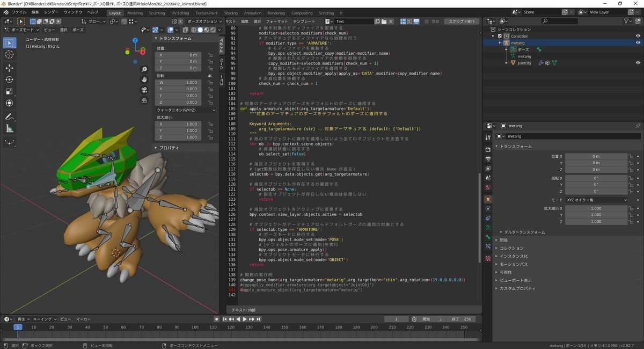This screenshot has height=349, width=644.
Task: Select the Breakdowner pose tool
Action: pyautogui.click(x=10, y=142)
